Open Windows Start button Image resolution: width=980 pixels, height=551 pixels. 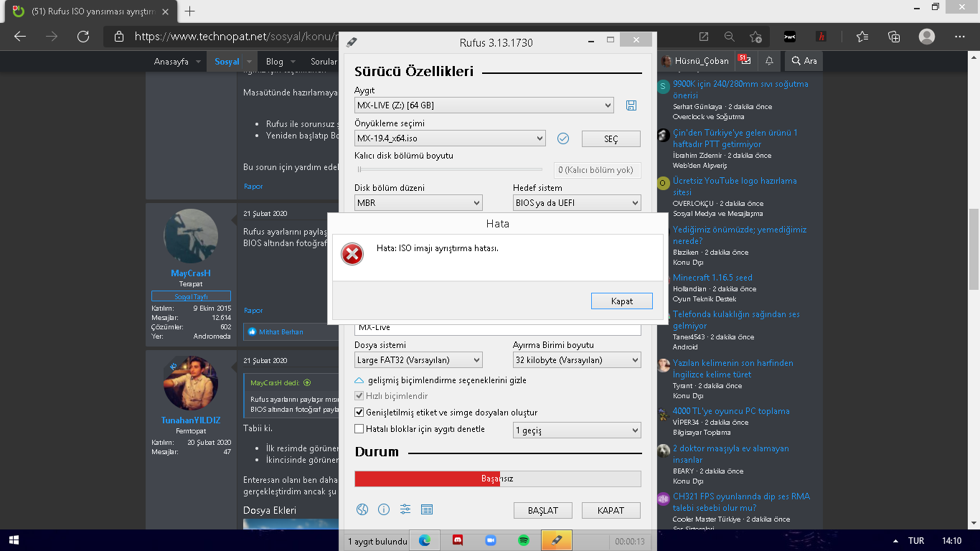(14, 540)
